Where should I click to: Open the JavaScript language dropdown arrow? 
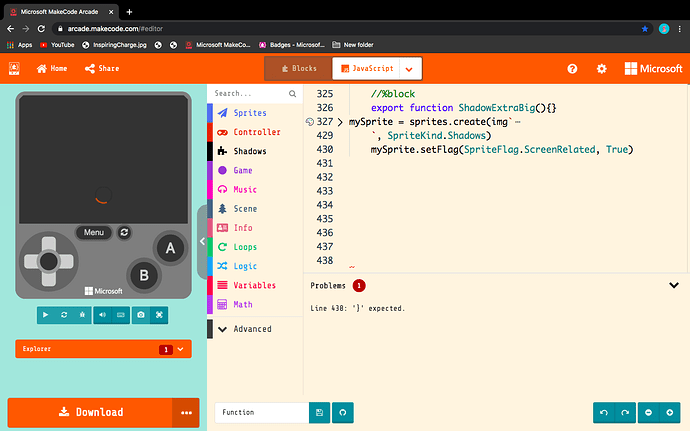(409, 68)
